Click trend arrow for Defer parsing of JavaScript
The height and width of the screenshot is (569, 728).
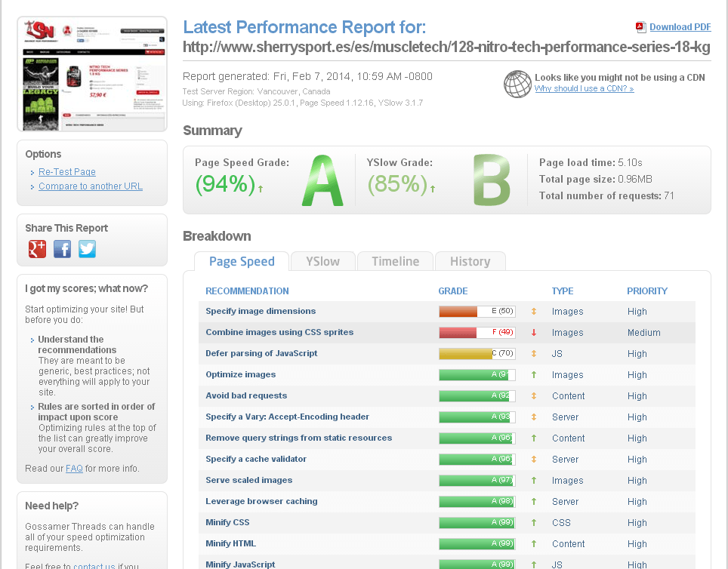coord(534,354)
